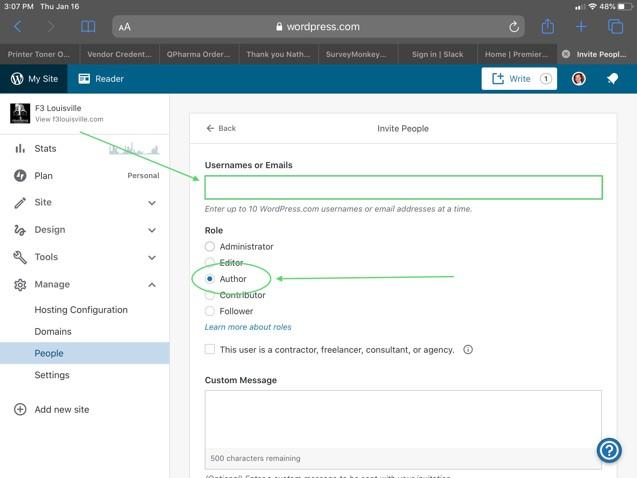The image size is (637, 478).
Task: Open the user profile avatar
Action: coord(578,79)
